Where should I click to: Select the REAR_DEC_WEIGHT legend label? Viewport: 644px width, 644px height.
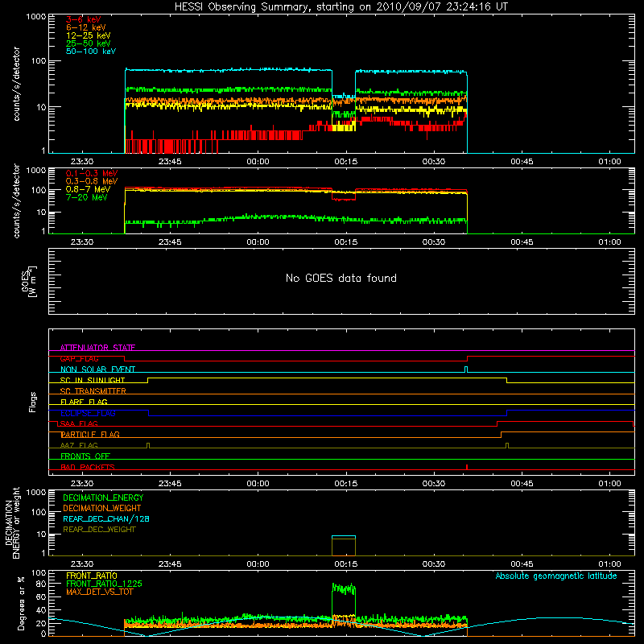pos(99,530)
